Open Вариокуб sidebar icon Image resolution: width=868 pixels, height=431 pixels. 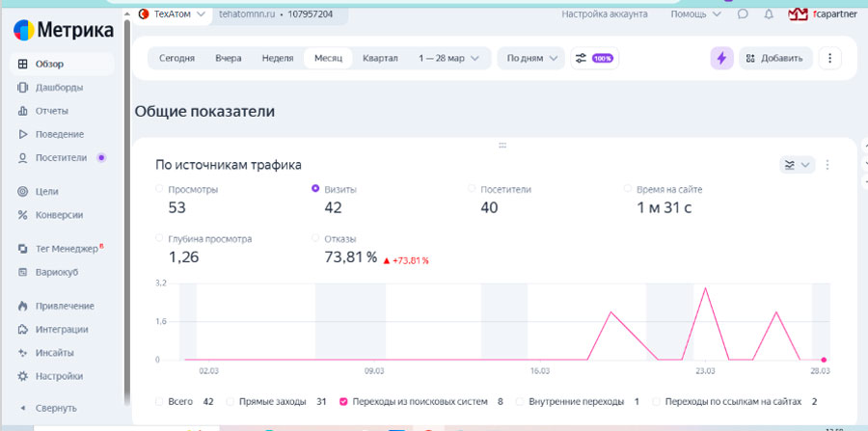click(x=23, y=272)
